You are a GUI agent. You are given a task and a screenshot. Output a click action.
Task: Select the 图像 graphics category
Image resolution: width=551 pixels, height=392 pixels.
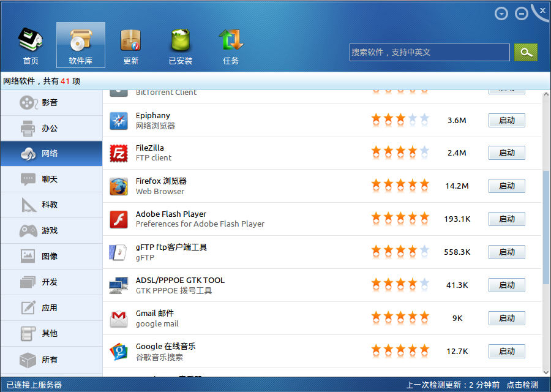click(51, 256)
